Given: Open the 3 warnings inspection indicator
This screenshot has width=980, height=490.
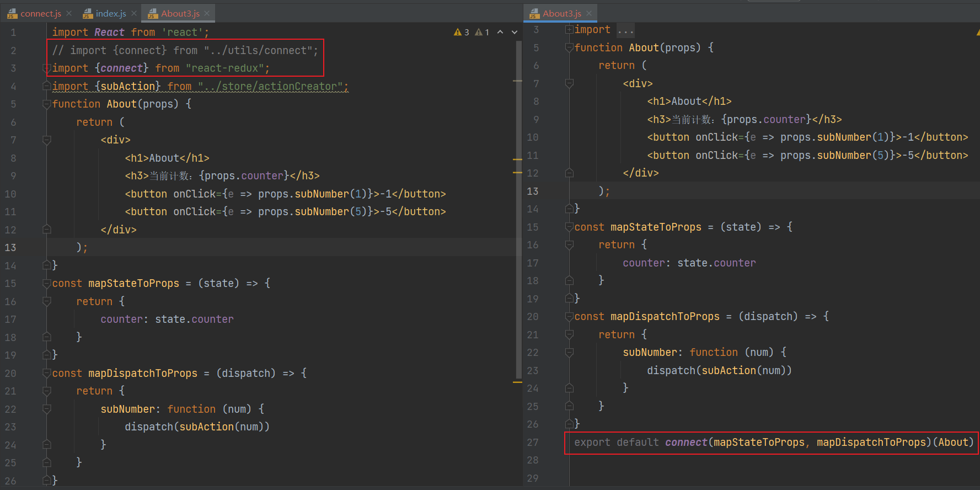Looking at the screenshot, I should tap(462, 32).
